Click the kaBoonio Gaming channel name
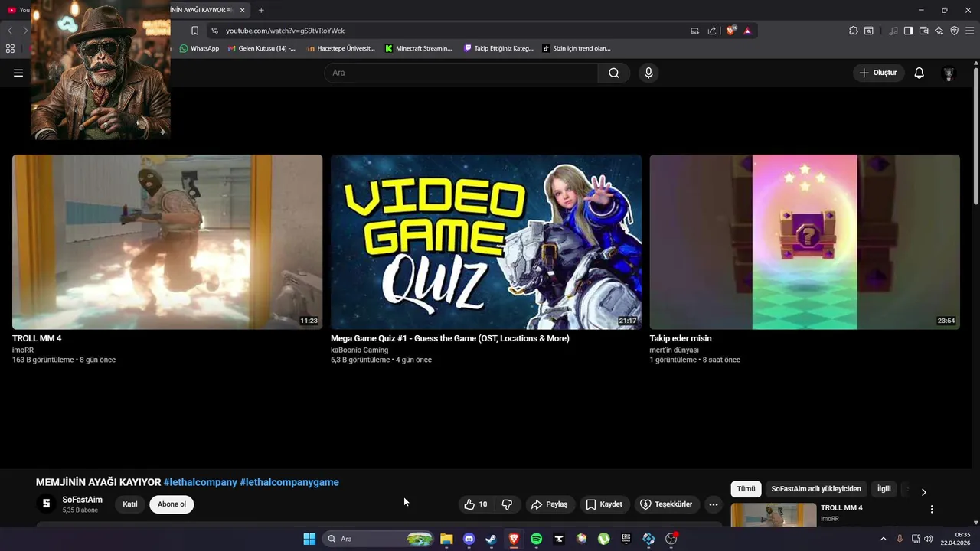The image size is (980, 551). pos(359,350)
